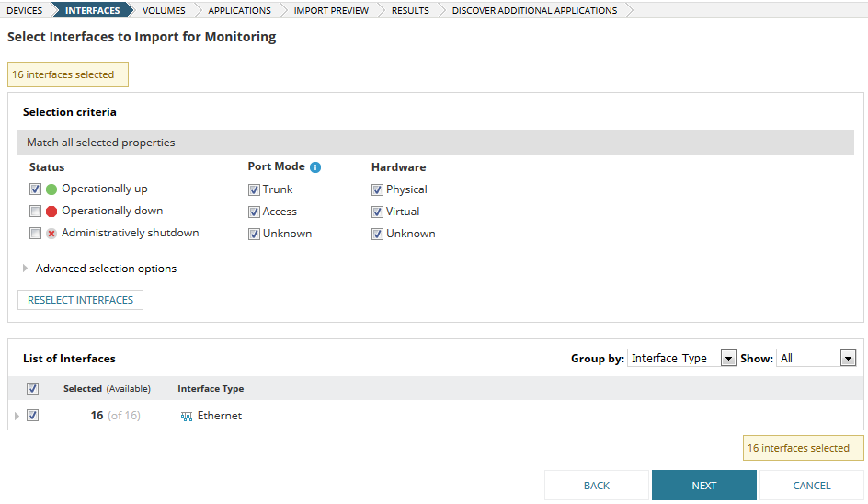Switch to the Volumes step tab
Screen dimensions: 868x504
(x=164, y=10)
